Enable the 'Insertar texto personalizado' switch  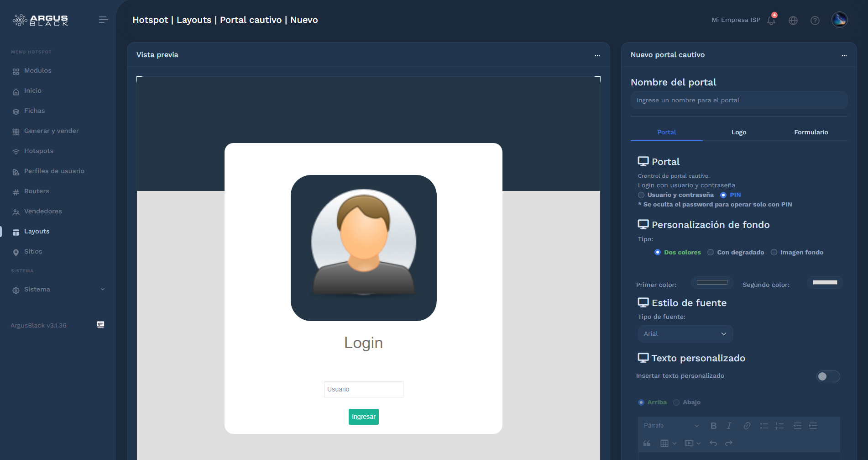pyautogui.click(x=828, y=376)
